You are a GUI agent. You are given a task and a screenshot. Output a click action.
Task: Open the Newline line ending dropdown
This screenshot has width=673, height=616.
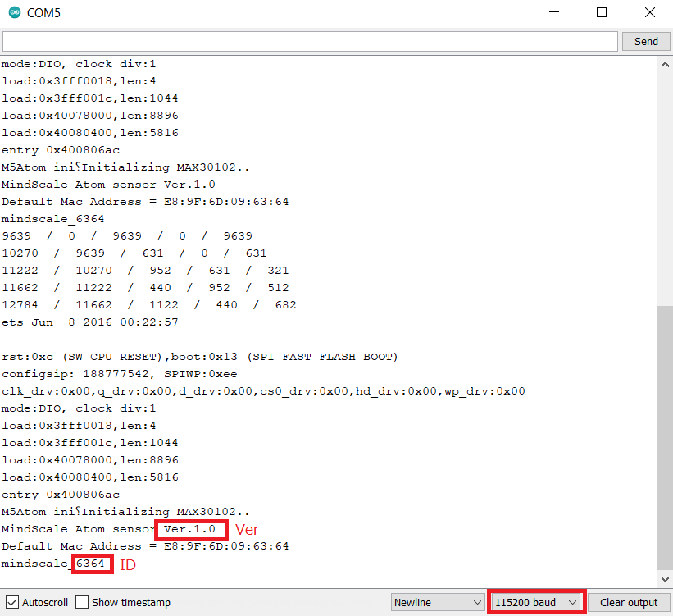(x=438, y=602)
